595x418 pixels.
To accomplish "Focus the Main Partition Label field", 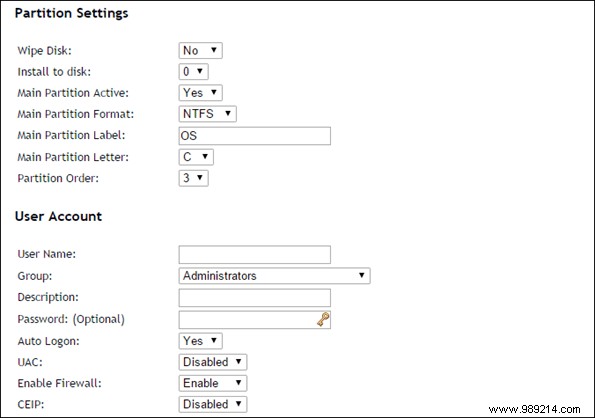I will 255,136.
